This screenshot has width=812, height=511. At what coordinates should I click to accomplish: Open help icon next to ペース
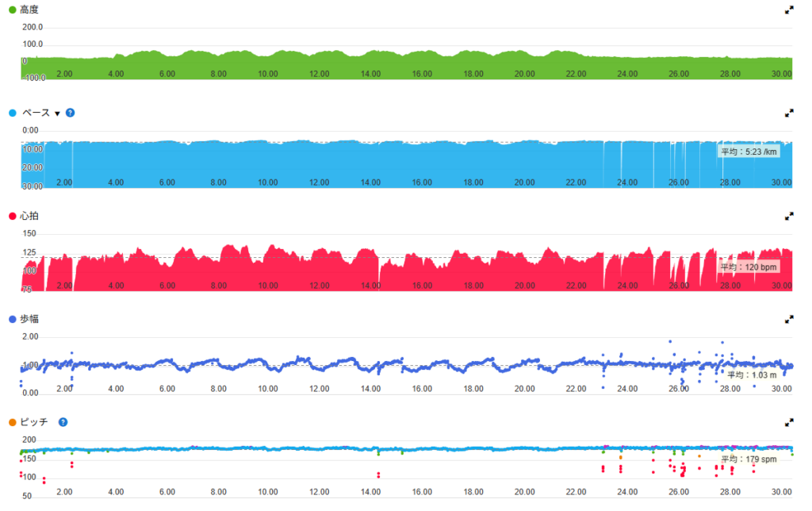(x=70, y=113)
